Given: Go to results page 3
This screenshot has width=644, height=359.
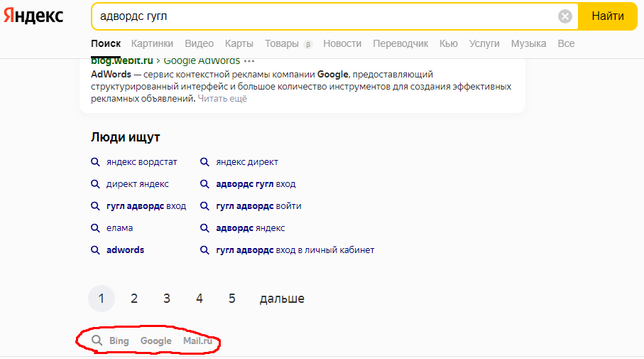Looking at the screenshot, I should pos(167,299).
